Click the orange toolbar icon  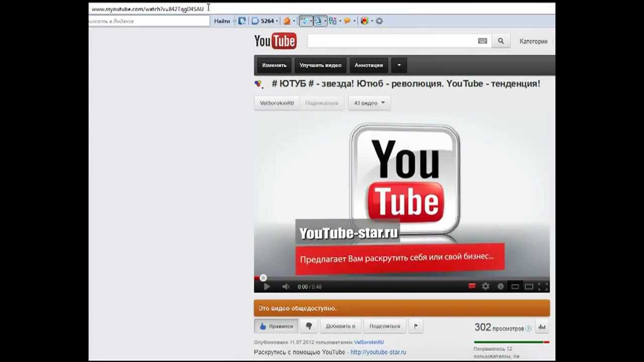(287, 21)
